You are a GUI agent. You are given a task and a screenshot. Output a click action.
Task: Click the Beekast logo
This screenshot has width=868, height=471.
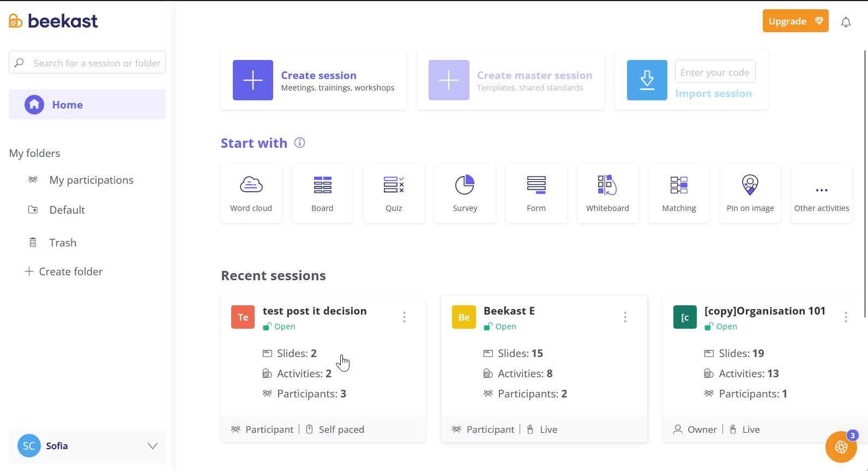coord(53,21)
